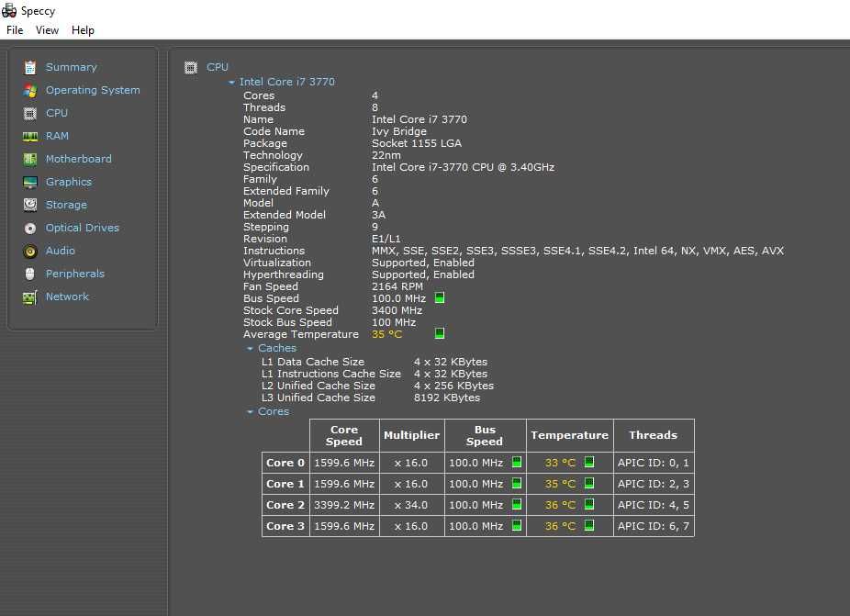Select the Core 0 row label

pos(285,463)
